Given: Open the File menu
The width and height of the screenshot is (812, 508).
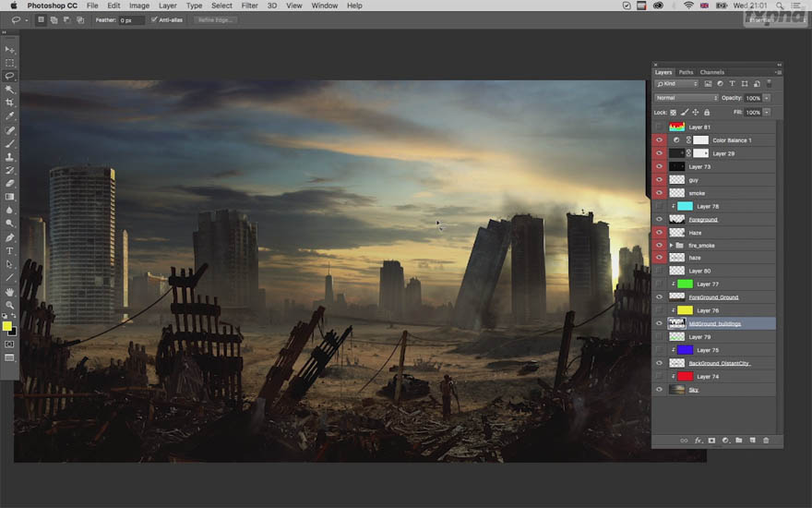Looking at the screenshot, I should 92,6.
